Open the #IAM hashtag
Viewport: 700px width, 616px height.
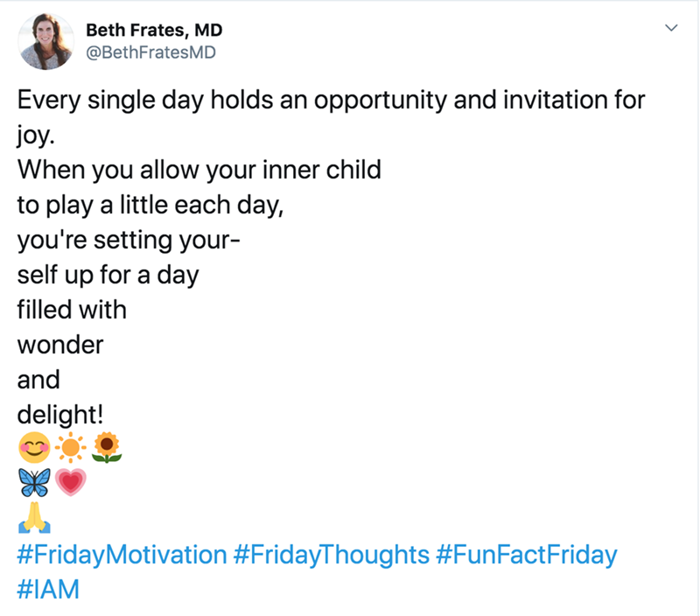coord(48,589)
